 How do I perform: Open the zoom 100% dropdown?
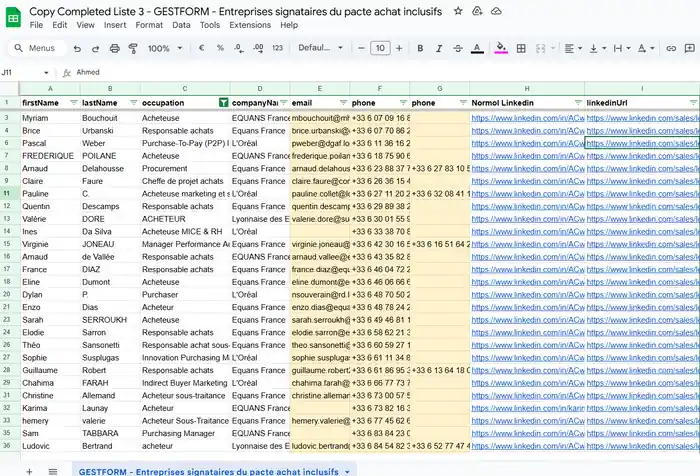pyautogui.click(x=165, y=48)
